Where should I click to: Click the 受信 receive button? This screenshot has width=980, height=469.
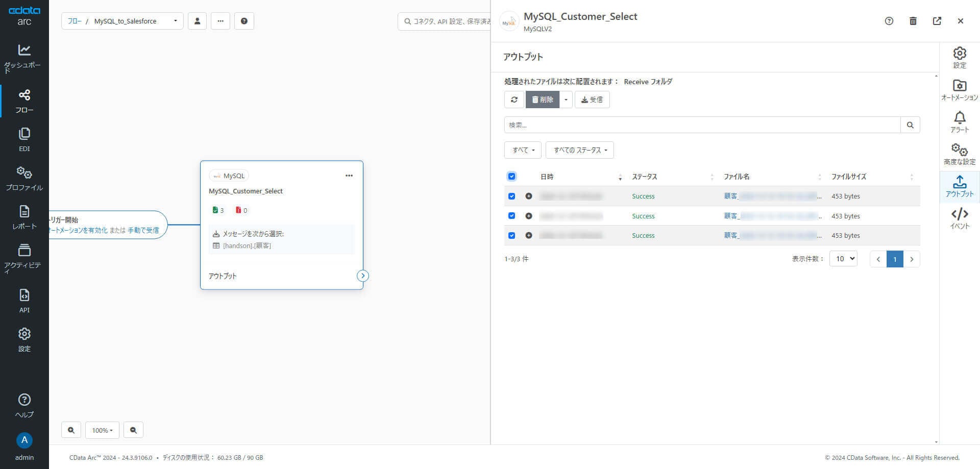click(x=592, y=100)
